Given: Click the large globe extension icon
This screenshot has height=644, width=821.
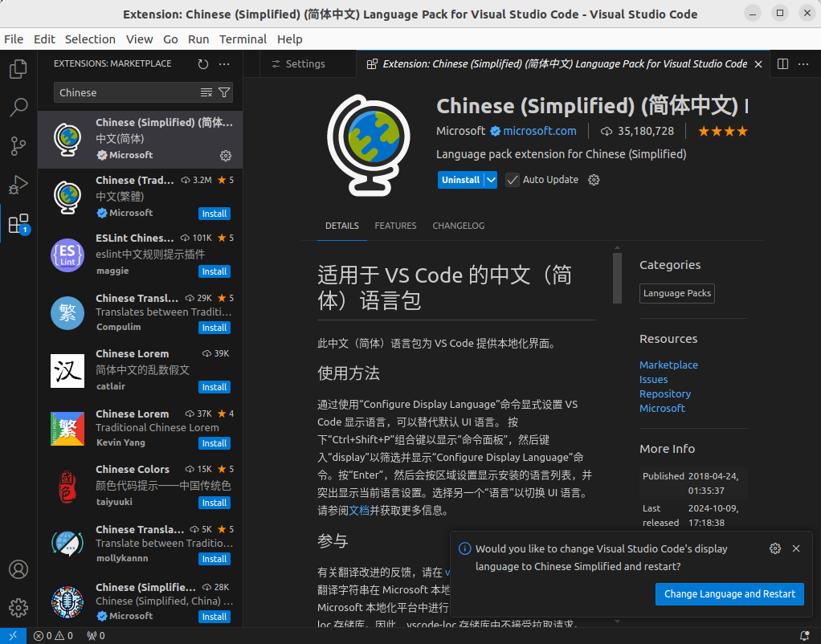Looking at the screenshot, I should pyautogui.click(x=369, y=145).
